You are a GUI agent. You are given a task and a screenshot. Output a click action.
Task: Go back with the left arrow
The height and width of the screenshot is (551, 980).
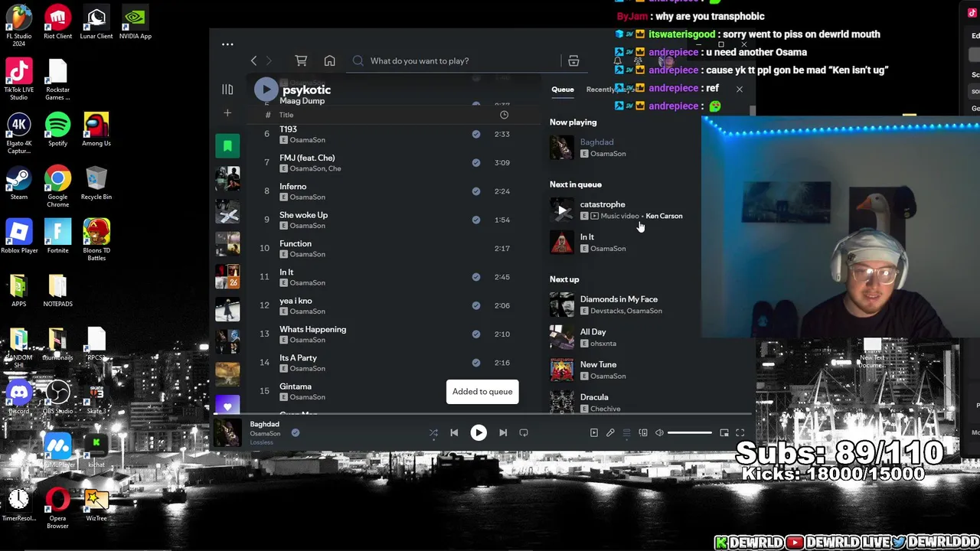point(253,60)
